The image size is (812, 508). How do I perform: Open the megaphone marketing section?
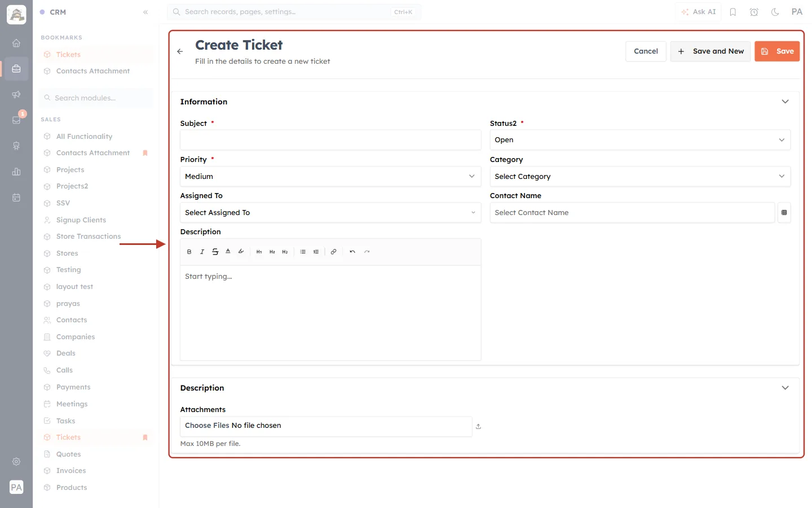[x=16, y=94]
